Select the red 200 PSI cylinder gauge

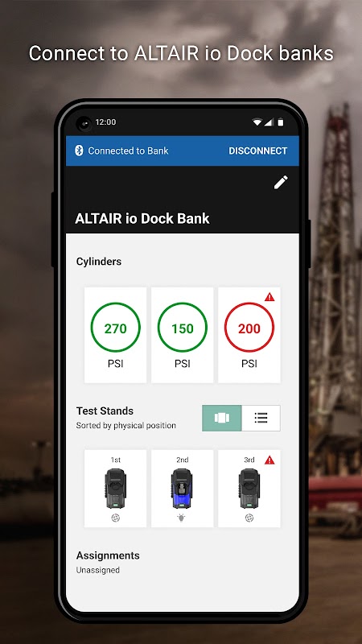(x=249, y=328)
